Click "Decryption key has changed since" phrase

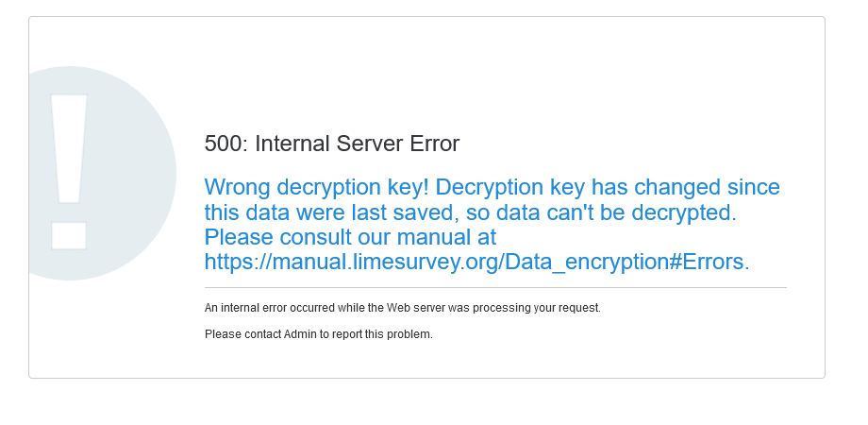pyautogui.click(x=609, y=187)
